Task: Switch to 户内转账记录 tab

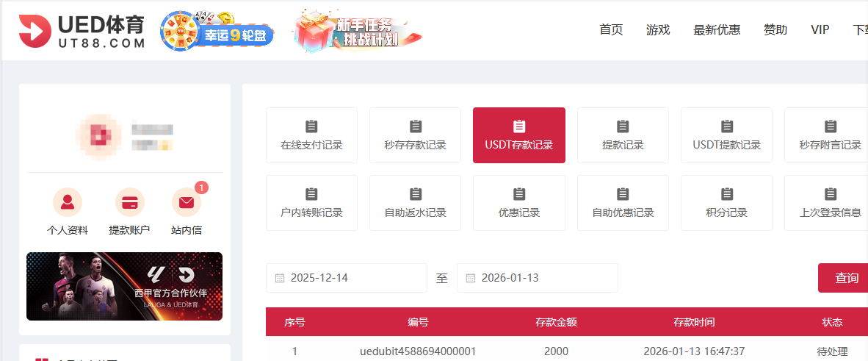Action: [x=311, y=203]
